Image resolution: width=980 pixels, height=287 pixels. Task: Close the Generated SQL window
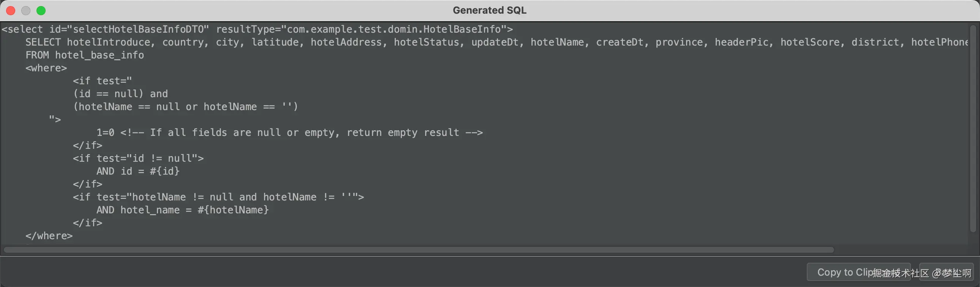click(11, 11)
